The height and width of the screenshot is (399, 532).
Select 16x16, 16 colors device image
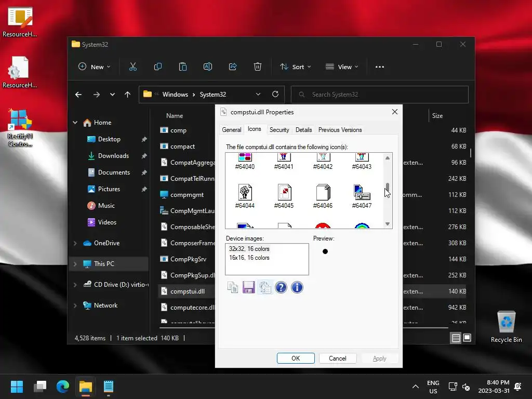(x=249, y=258)
